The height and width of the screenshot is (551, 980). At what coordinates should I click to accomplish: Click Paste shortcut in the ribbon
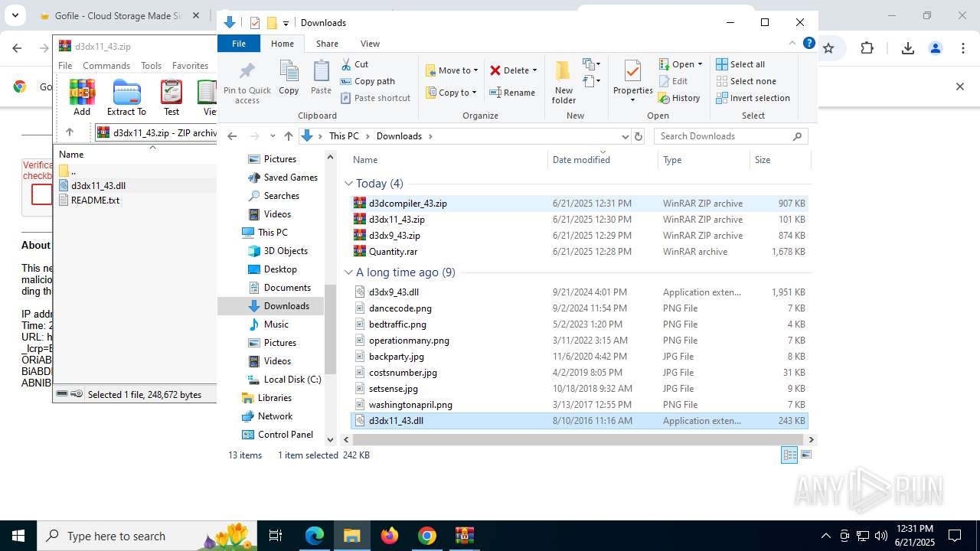tap(375, 98)
